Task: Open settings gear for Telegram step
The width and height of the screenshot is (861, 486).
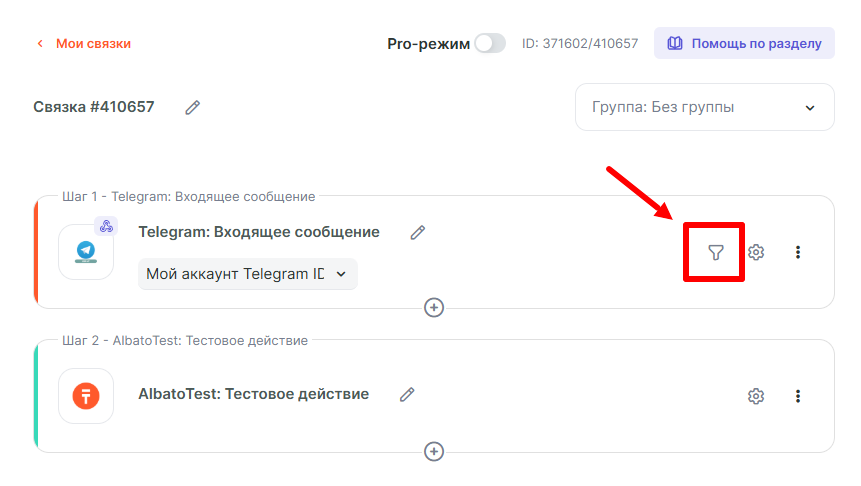Action: 756,252
